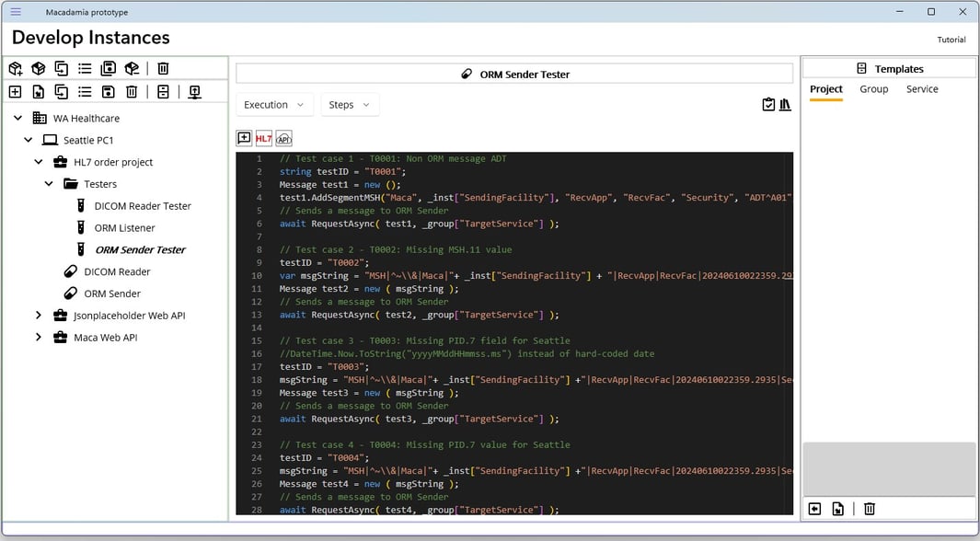980x541 pixels.
Task: Select the HL7 order project label
Action: click(113, 162)
